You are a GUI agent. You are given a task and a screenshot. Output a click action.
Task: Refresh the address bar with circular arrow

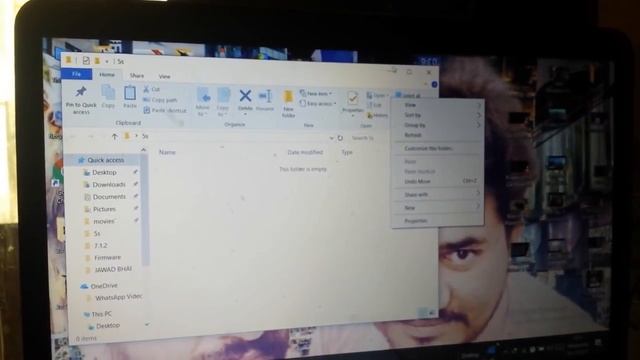click(x=340, y=138)
